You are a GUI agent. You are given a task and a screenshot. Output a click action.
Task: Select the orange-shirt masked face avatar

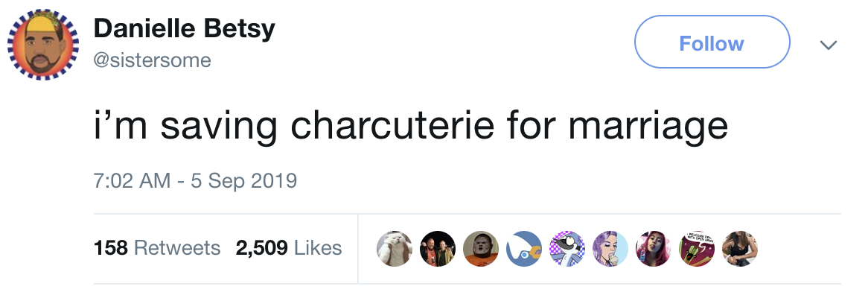(x=480, y=249)
